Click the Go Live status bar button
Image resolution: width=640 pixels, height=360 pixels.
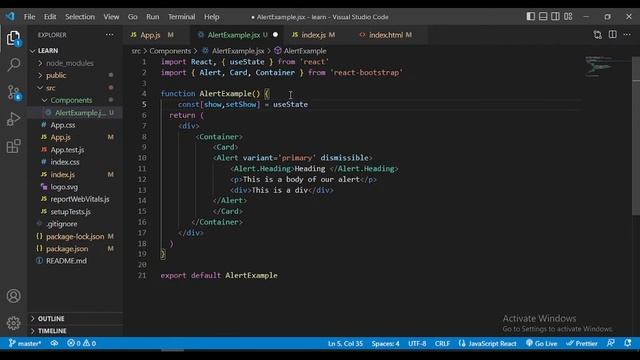click(x=542, y=344)
